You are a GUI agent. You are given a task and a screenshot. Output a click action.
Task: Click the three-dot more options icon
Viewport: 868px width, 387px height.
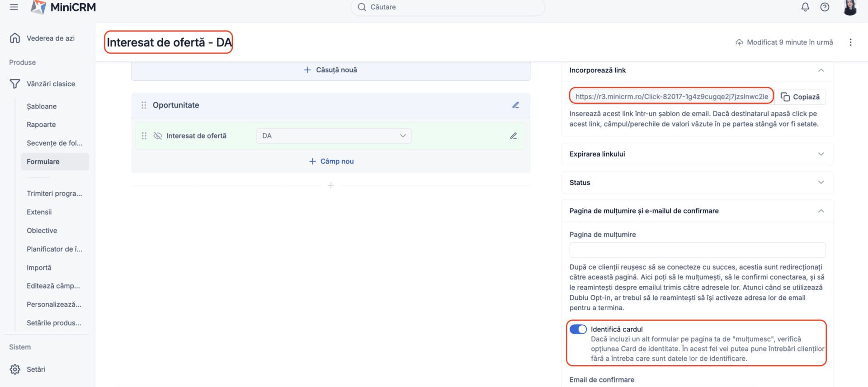[850, 42]
